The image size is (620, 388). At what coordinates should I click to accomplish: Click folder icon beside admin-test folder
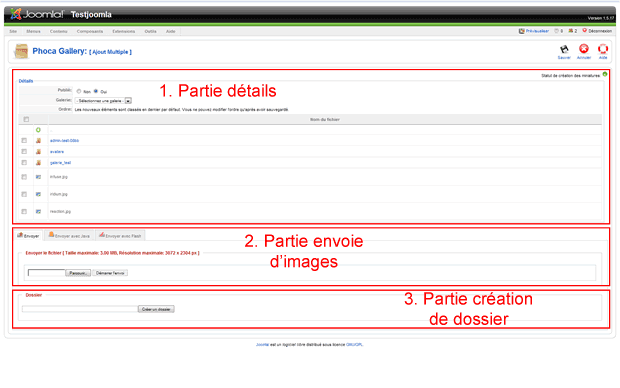[38, 140]
